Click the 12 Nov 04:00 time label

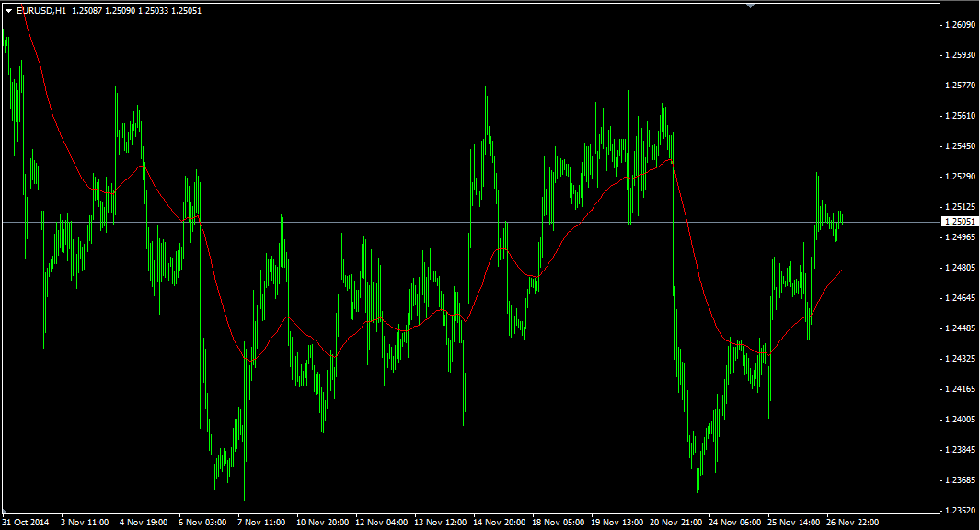(x=381, y=522)
